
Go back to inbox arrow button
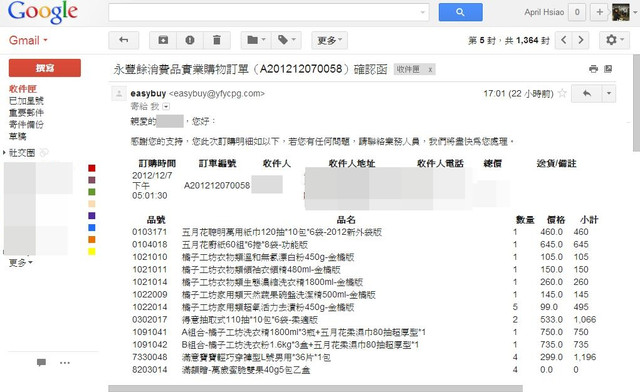pyautogui.click(x=124, y=40)
